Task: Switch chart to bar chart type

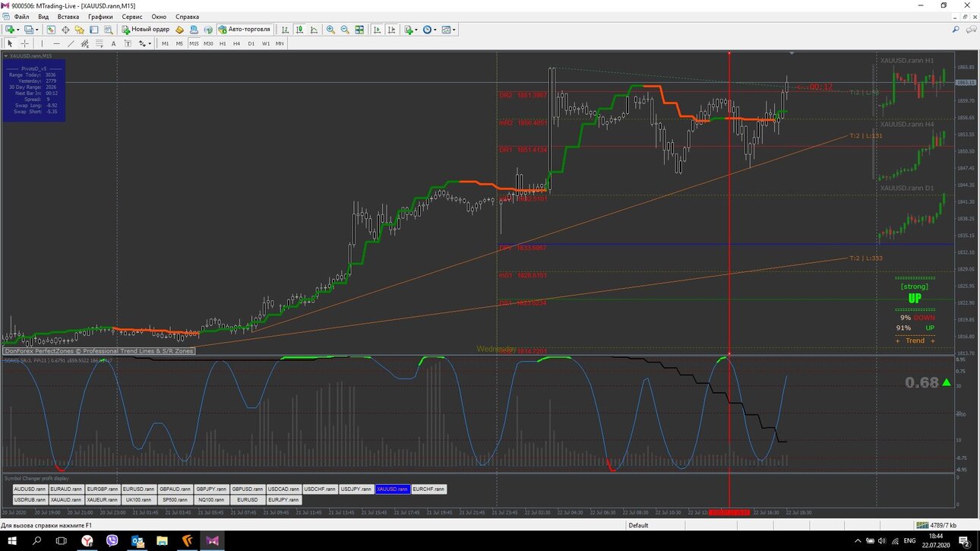Action: click(x=285, y=30)
